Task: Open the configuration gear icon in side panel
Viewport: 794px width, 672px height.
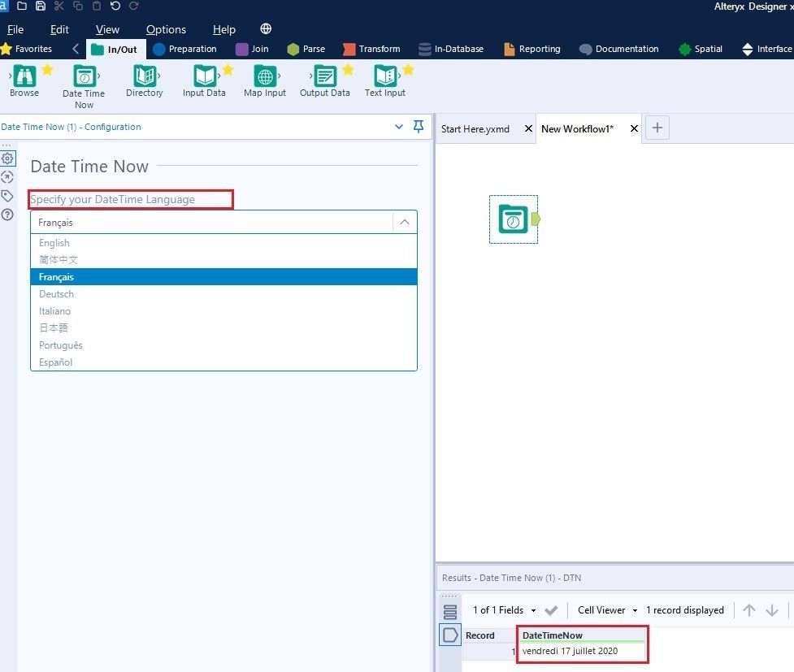Action: 7,158
